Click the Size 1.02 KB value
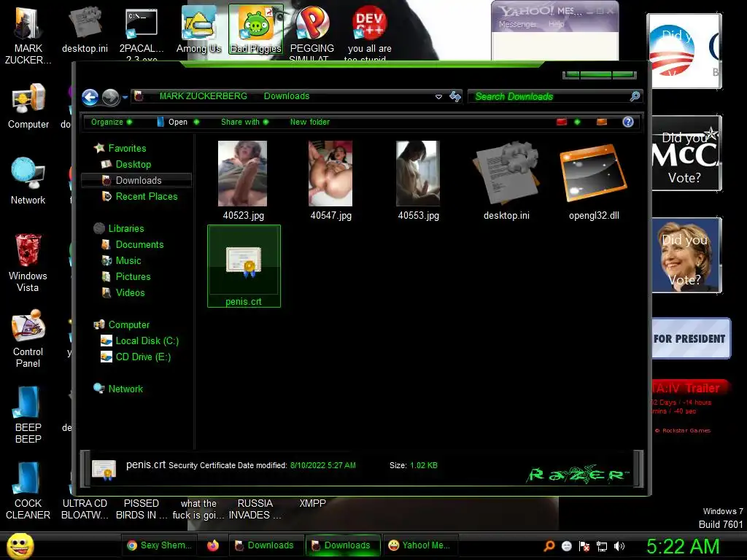Image resolution: width=747 pixels, height=560 pixels. (424, 465)
